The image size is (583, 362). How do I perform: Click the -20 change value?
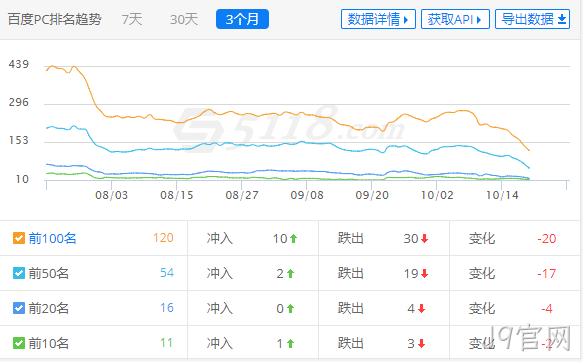[x=547, y=239]
